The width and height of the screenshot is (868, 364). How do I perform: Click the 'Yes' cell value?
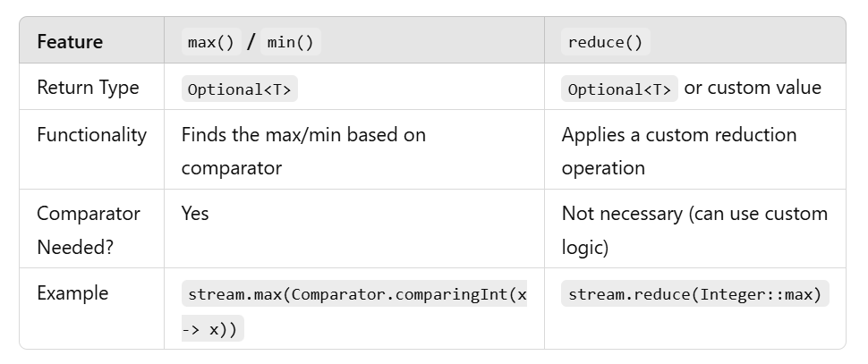pos(195,214)
